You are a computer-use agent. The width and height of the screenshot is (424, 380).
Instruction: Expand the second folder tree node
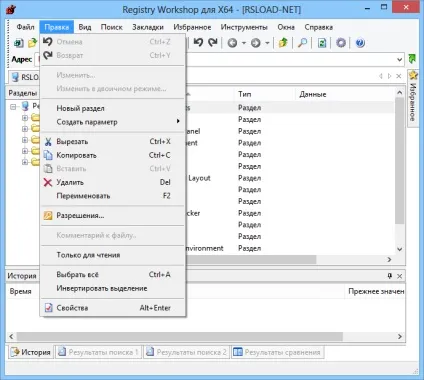[x=25, y=129]
